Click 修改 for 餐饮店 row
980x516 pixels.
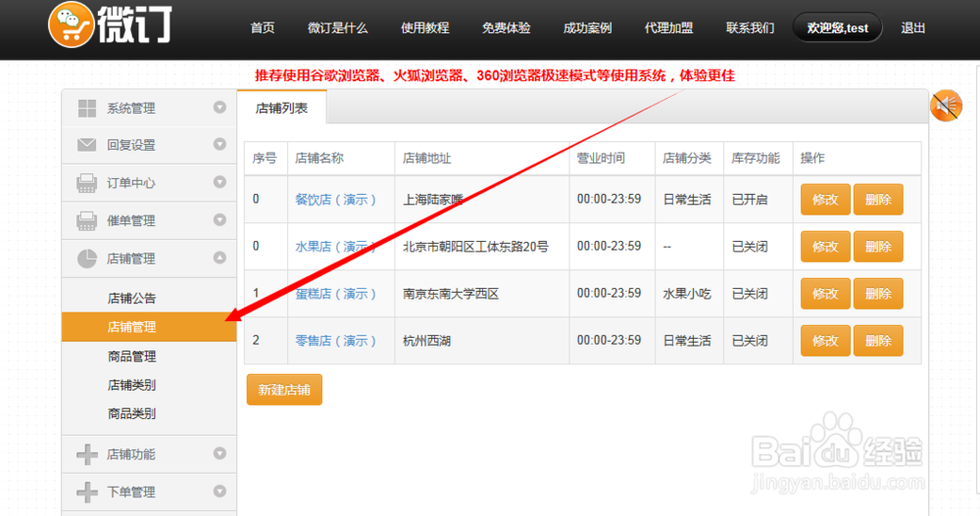[825, 200]
